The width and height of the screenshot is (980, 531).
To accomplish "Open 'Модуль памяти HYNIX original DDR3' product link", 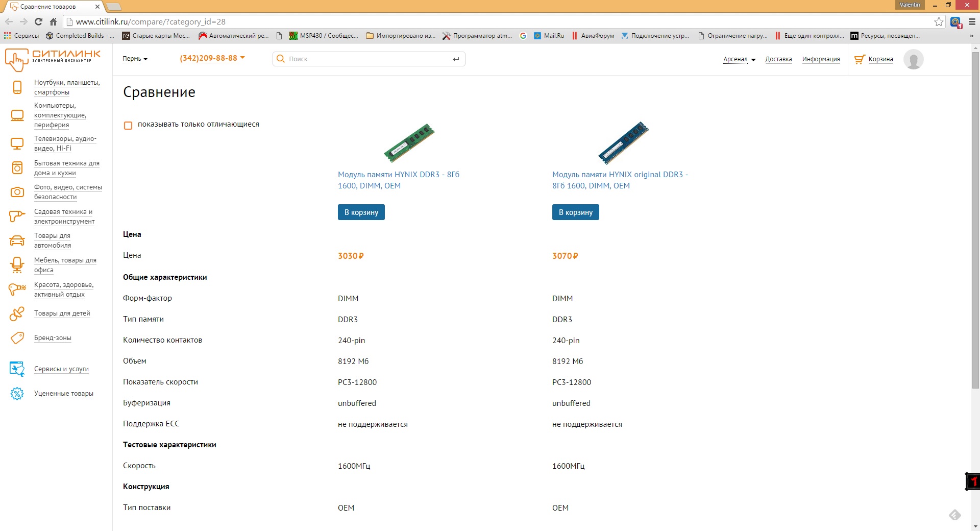I will (x=620, y=180).
